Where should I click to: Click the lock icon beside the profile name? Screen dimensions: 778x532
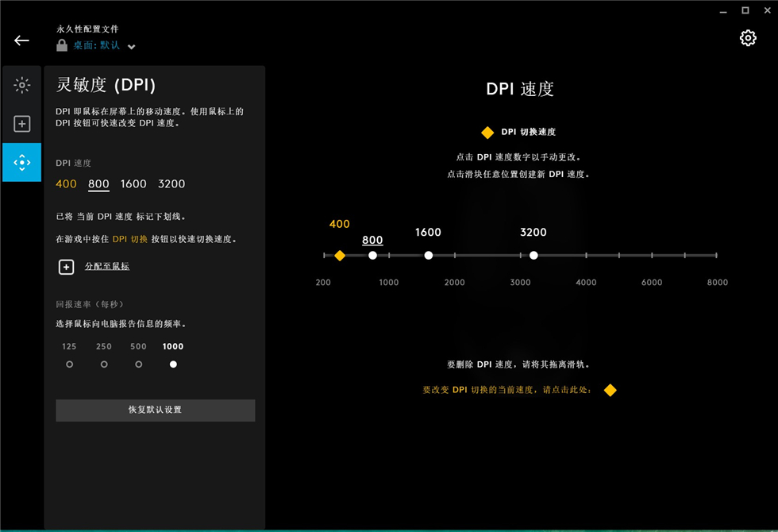click(x=60, y=45)
